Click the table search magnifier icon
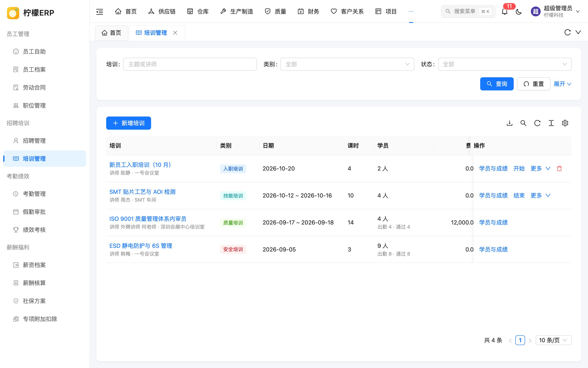 point(523,123)
